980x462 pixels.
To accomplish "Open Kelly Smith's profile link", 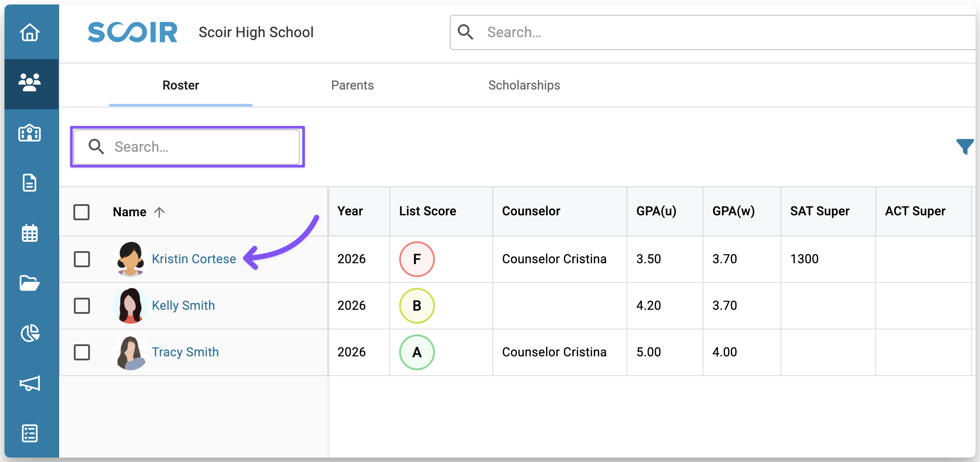I will coord(183,305).
